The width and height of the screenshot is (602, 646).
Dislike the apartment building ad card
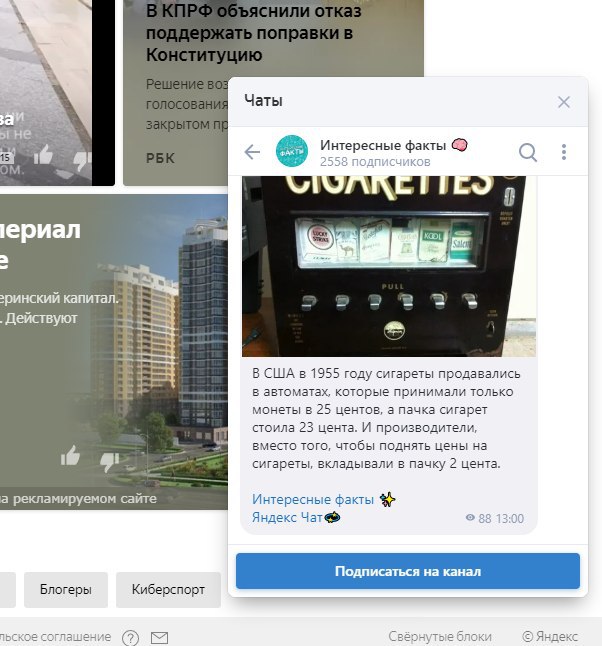pos(109,461)
